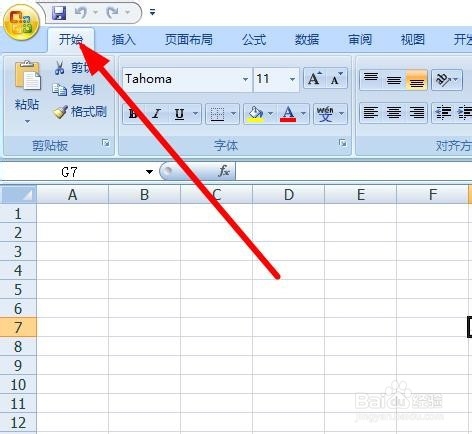Image resolution: width=472 pixels, height=434 pixels.
Task: Customize the Quick Access Toolbar
Action: pos(152,13)
